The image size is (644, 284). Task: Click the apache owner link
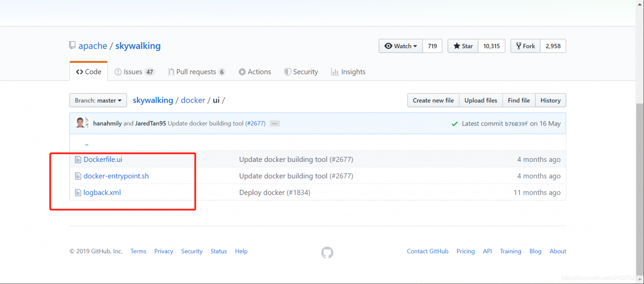93,46
